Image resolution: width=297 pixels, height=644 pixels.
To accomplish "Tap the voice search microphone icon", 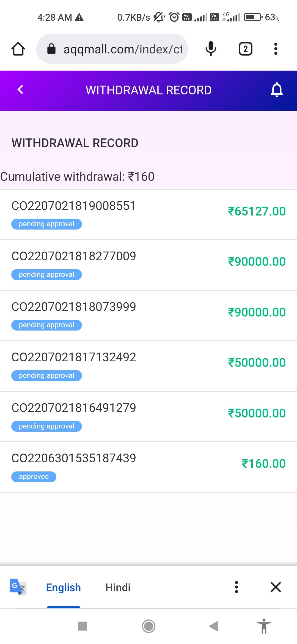I will click(x=211, y=49).
